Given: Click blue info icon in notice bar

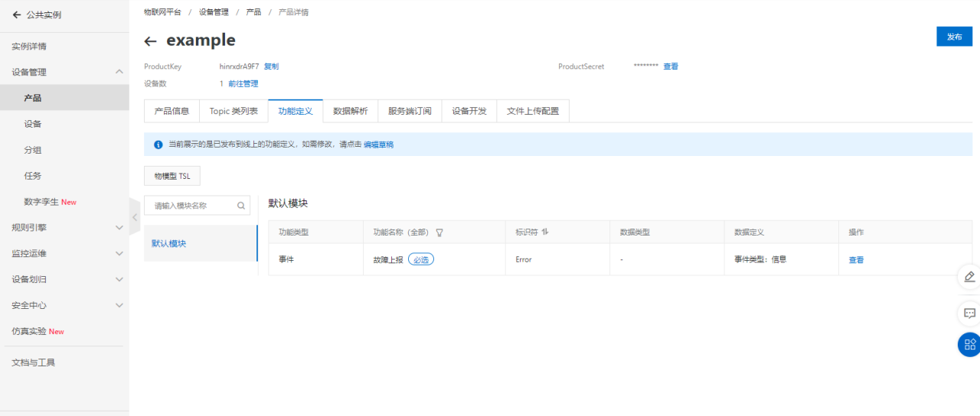Looking at the screenshot, I should pyautogui.click(x=158, y=144).
